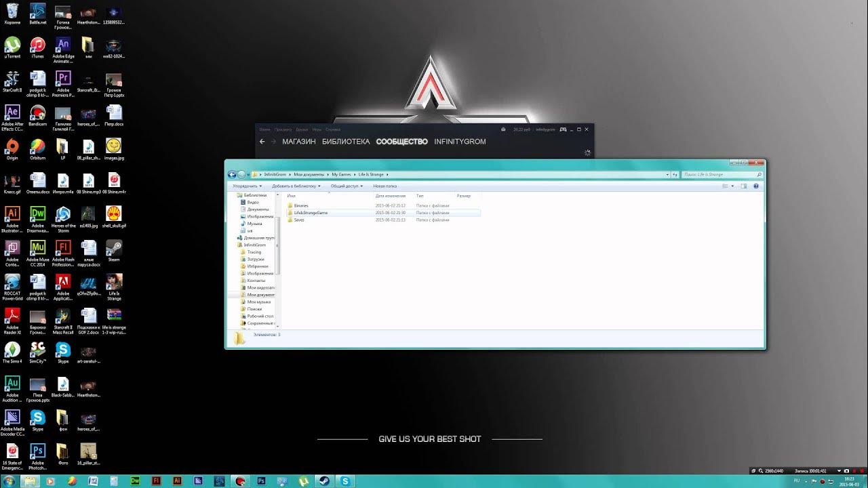
Task: Open the LifeIsStrangeGame folder
Action: pos(311,213)
